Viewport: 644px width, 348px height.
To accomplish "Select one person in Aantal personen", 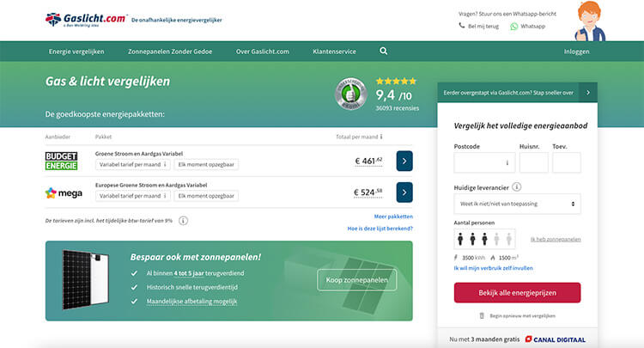I will click(x=459, y=239).
